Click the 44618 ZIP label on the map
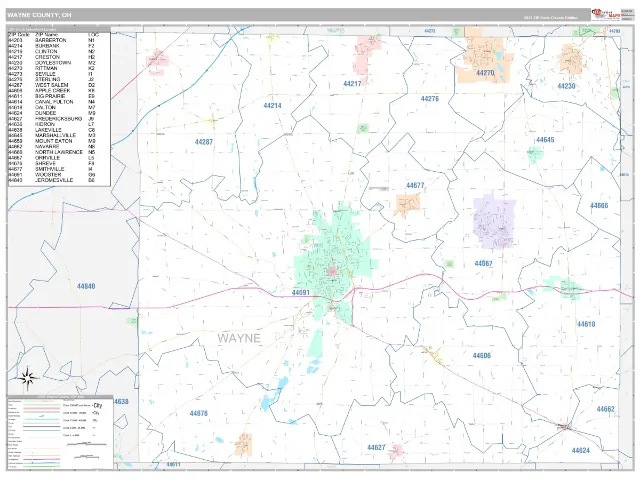Viewport: 640px width, 480px height. 586,324
